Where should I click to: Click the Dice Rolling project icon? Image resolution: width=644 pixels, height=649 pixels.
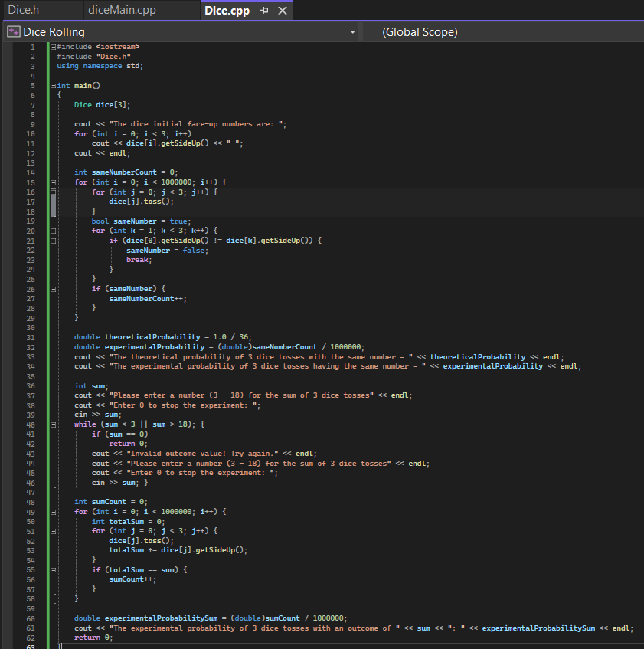coord(14,32)
